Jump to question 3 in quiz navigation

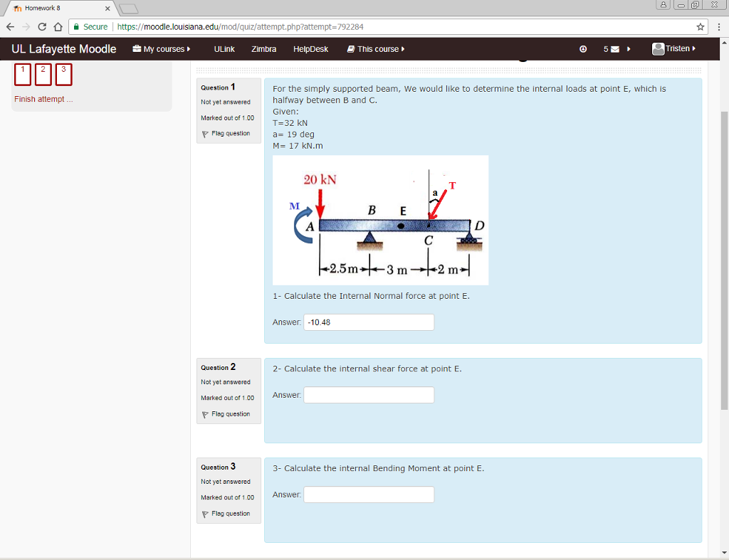point(63,74)
